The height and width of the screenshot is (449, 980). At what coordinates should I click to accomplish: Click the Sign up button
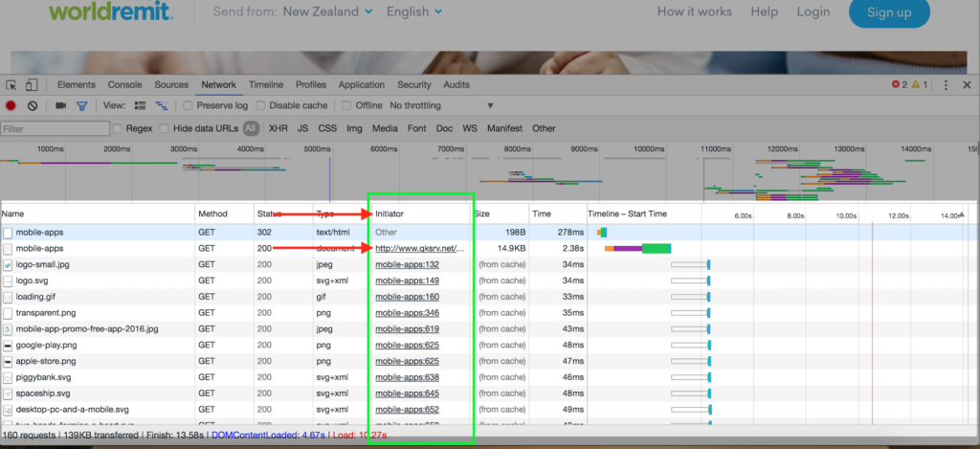pos(889,12)
